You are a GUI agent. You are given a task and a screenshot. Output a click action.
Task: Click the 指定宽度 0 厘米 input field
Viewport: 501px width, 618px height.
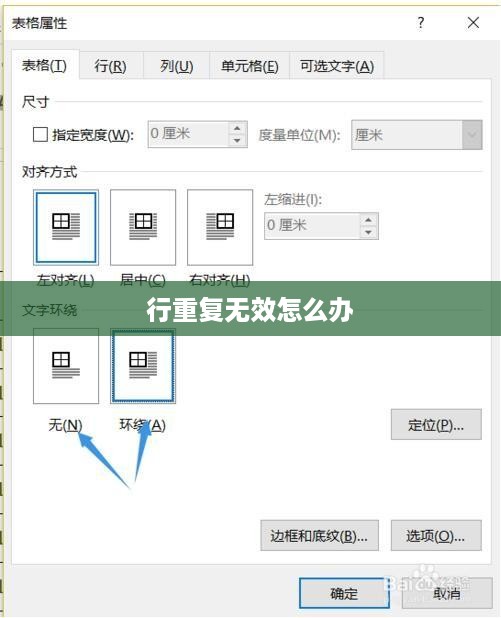(188, 134)
